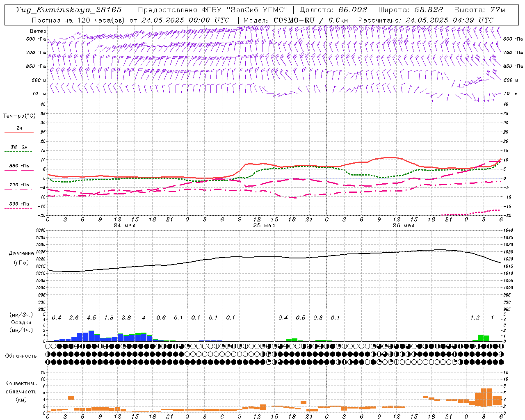Select the ФГБУ "ЗапСиб УГМС" provider text
The height and width of the screenshot is (420, 525).
tap(245, 10)
